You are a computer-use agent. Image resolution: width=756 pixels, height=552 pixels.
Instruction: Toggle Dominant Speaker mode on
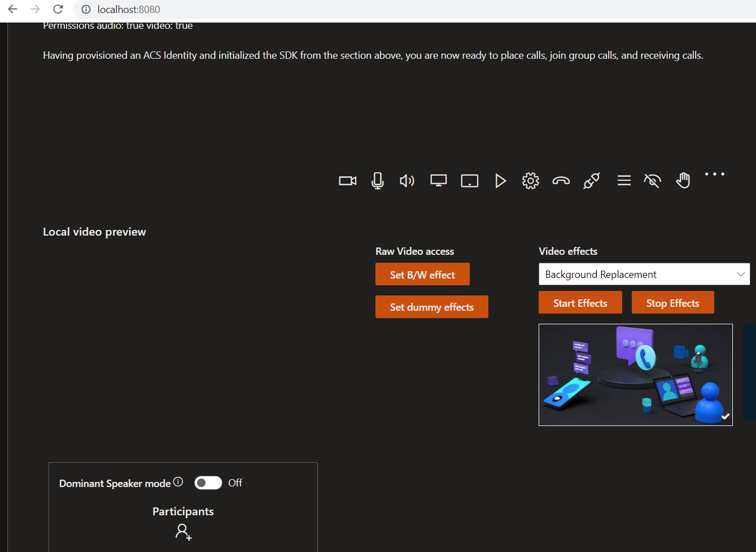(x=208, y=483)
